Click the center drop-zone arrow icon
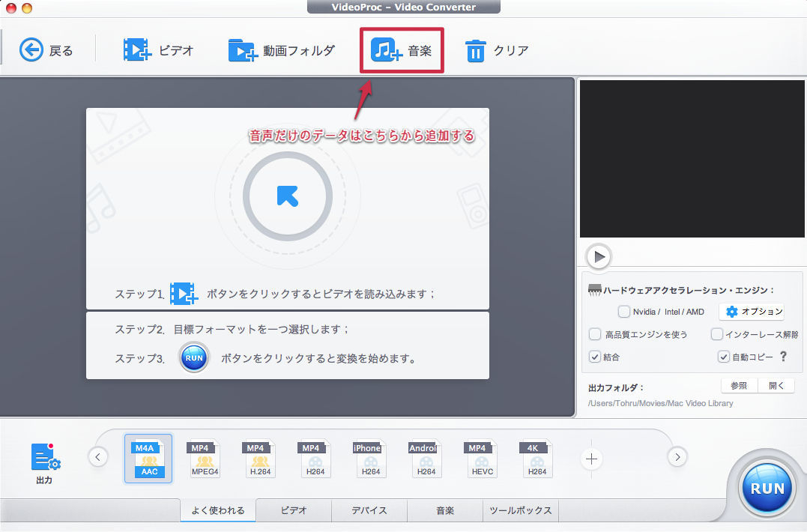This screenshot has height=532, width=807. pos(287,196)
